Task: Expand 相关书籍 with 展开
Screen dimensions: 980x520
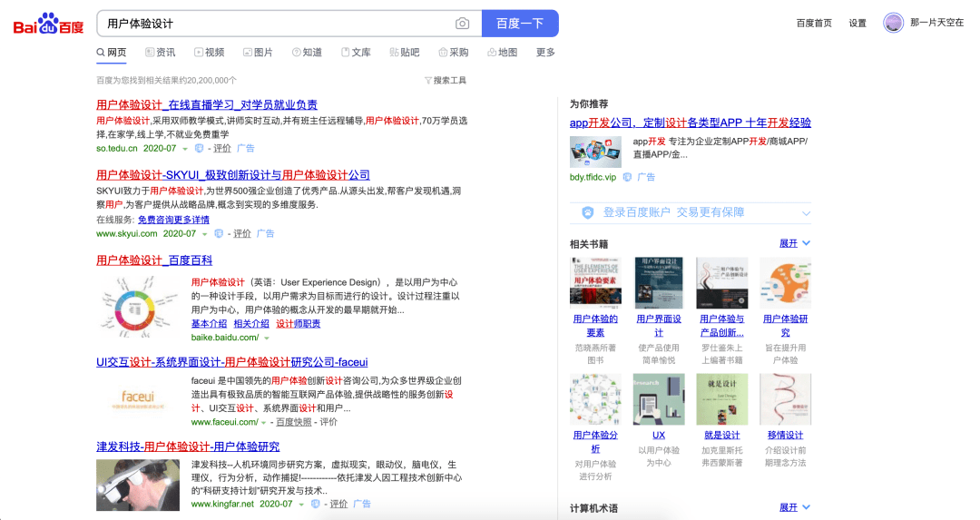Action: [794, 244]
